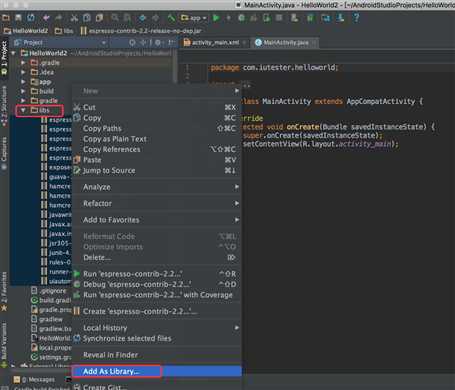
Task: Select Debug 'espresso-contrib-2.2...' menu entry
Action: (157, 284)
